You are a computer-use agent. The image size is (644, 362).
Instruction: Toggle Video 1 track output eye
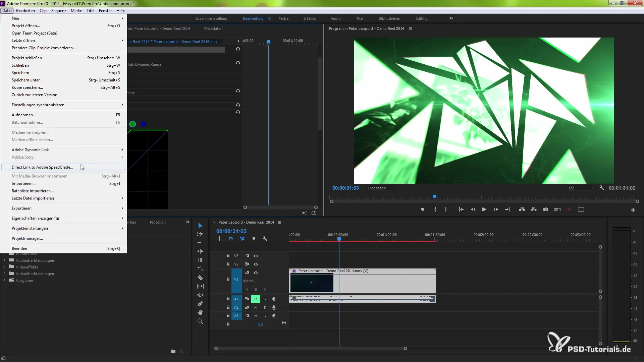(256, 273)
